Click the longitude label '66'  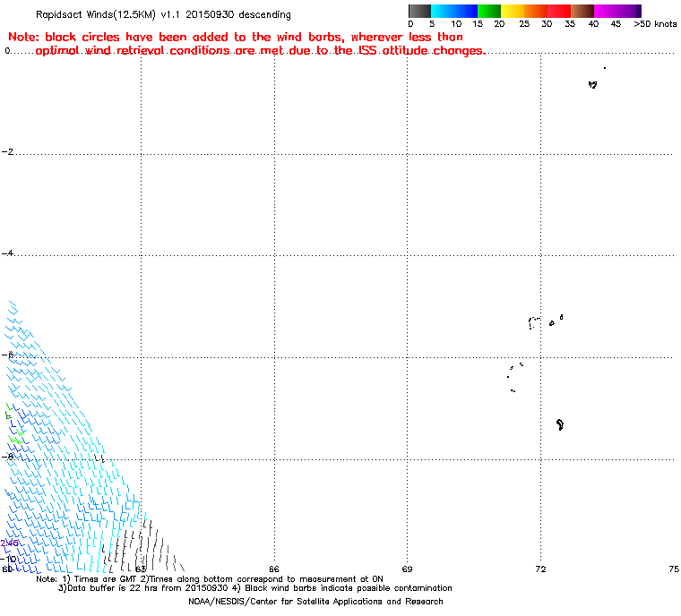pyautogui.click(x=273, y=569)
